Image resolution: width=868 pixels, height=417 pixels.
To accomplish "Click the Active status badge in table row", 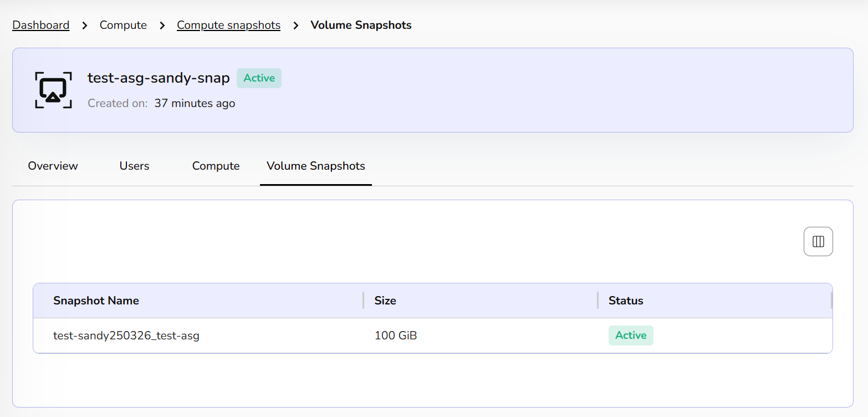I will [631, 335].
